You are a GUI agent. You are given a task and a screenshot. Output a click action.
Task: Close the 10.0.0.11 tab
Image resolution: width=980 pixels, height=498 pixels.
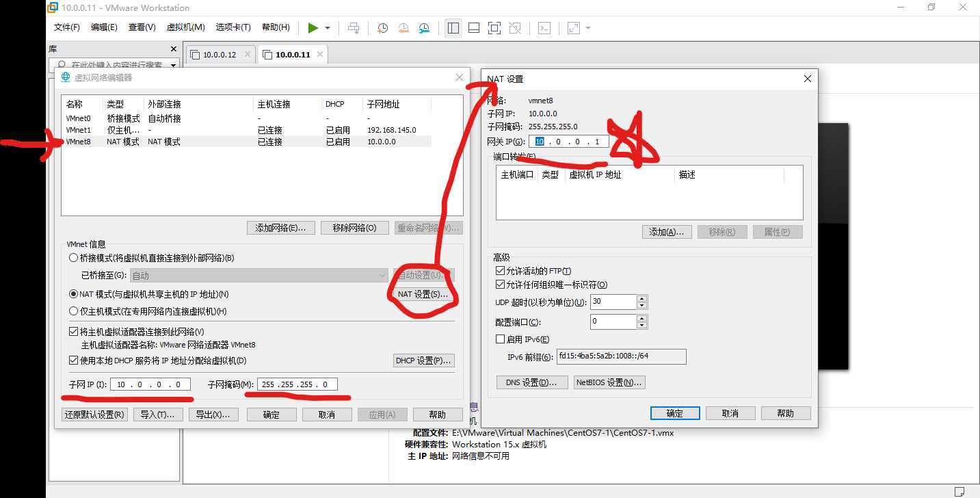tap(320, 55)
